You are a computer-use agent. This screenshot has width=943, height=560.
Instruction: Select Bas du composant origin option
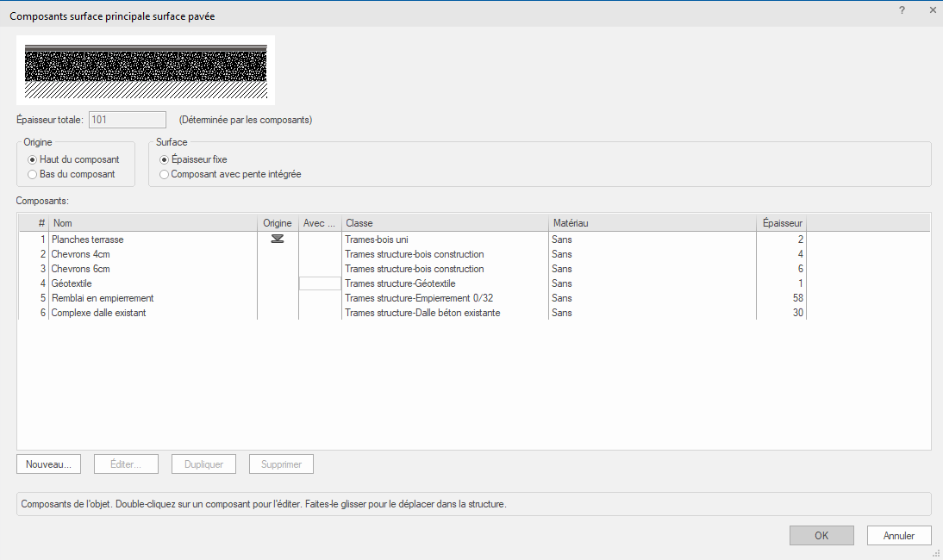pyautogui.click(x=33, y=174)
